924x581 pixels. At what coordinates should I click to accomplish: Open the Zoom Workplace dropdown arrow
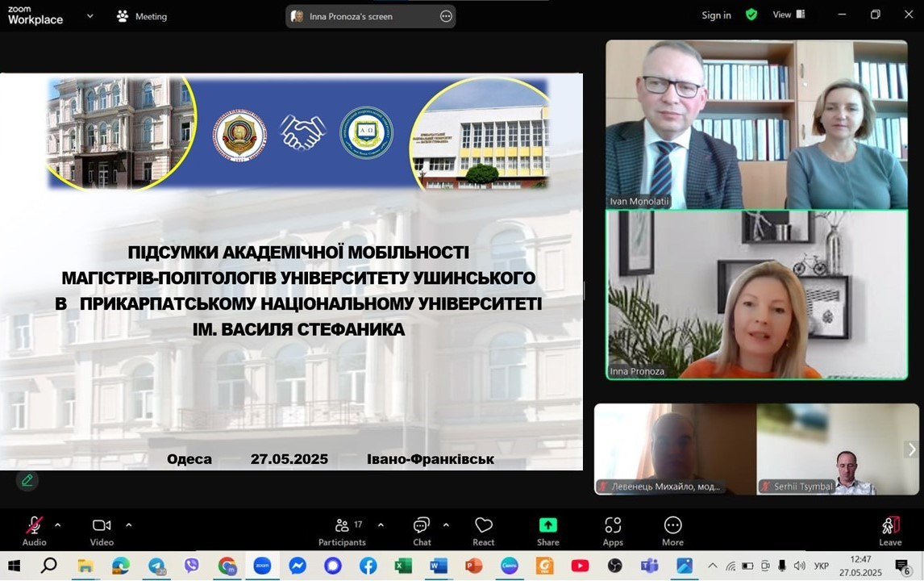coord(90,16)
